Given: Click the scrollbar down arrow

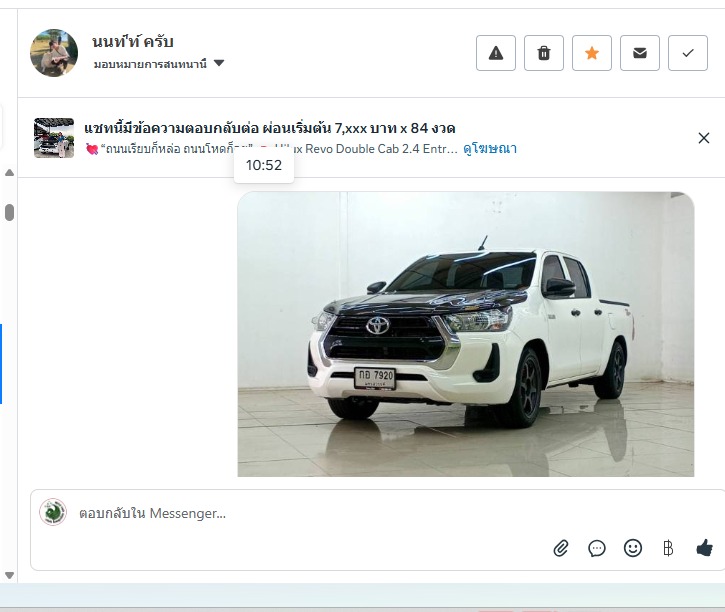Looking at the screenshot, I should pos(9,575).
